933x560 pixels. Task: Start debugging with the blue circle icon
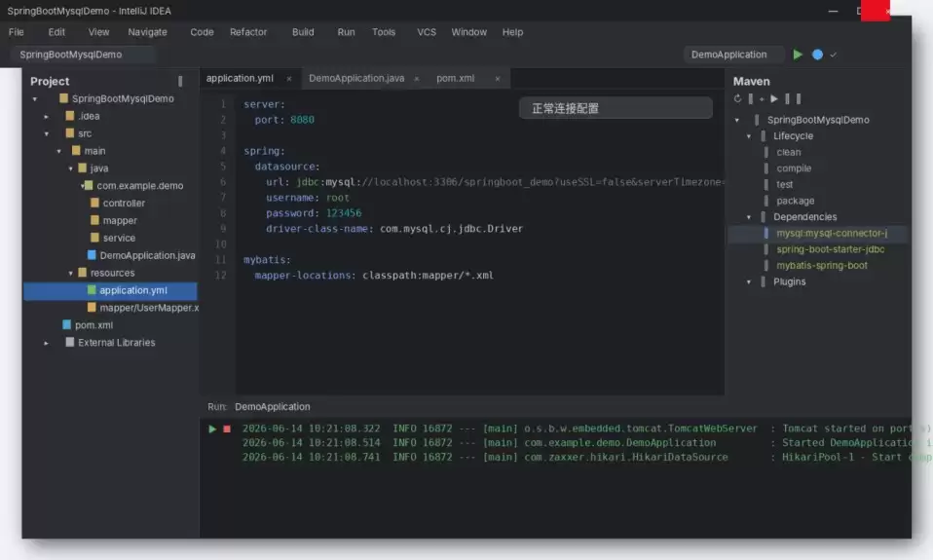[x=817, y=55]
